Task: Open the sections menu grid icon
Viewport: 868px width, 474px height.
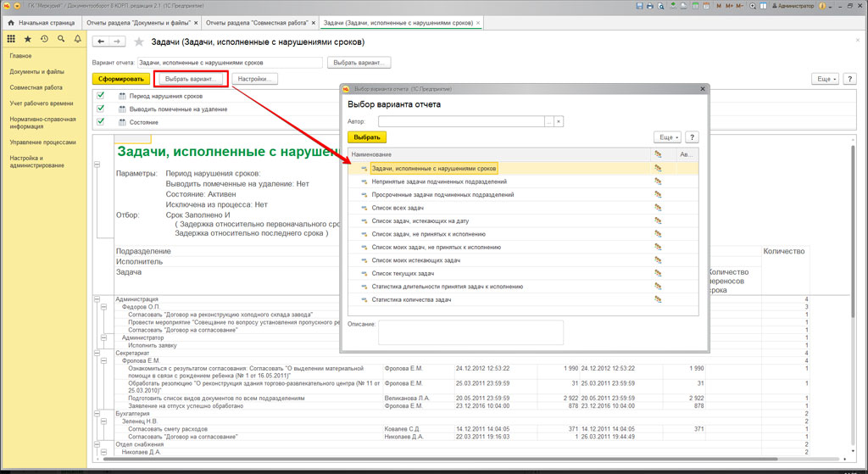Action: 11,39
